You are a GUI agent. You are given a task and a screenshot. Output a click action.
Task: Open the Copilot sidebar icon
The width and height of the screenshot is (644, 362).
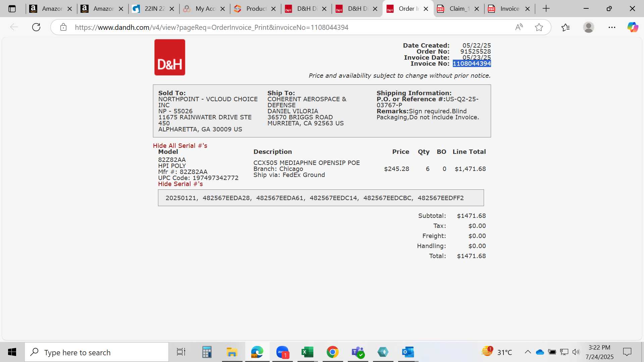pyautogui.click(x=633, y=27)
